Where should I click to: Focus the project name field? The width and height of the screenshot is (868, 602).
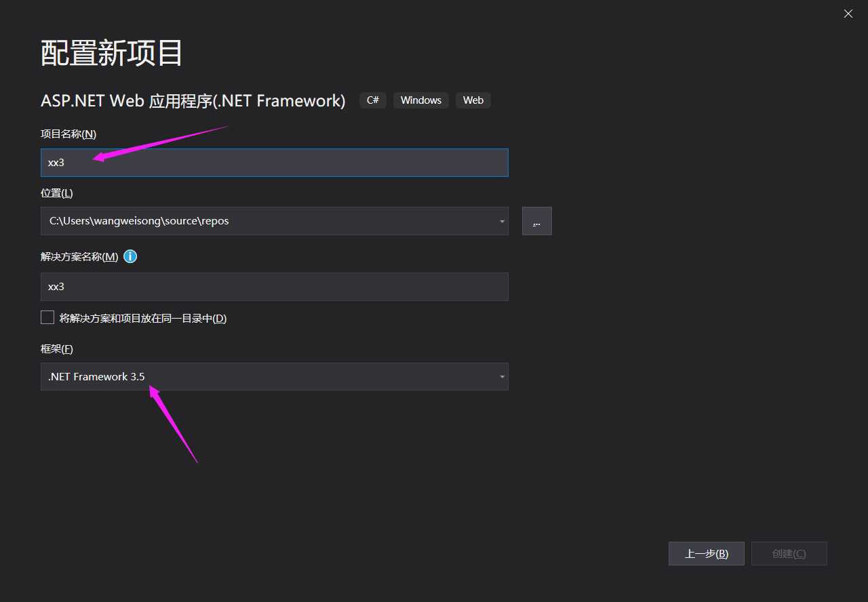(x=275, y=163)
